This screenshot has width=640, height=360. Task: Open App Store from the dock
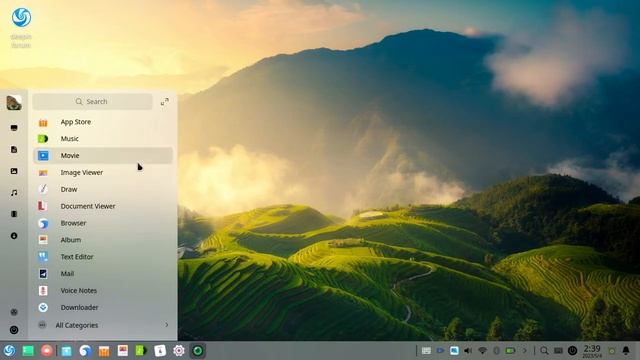(104, 351)
